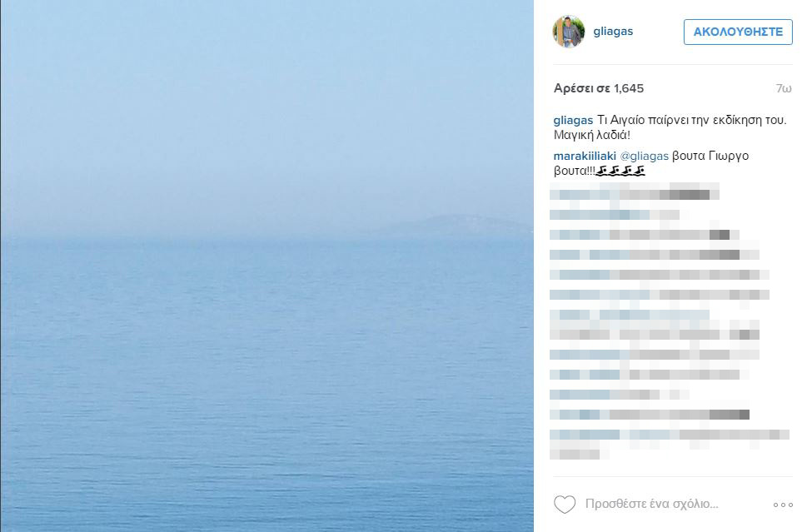This screenshot has width=812, height=532.
Task: Click the comment text βουτα Γιωργο
Action: click(x=710, y=156)
